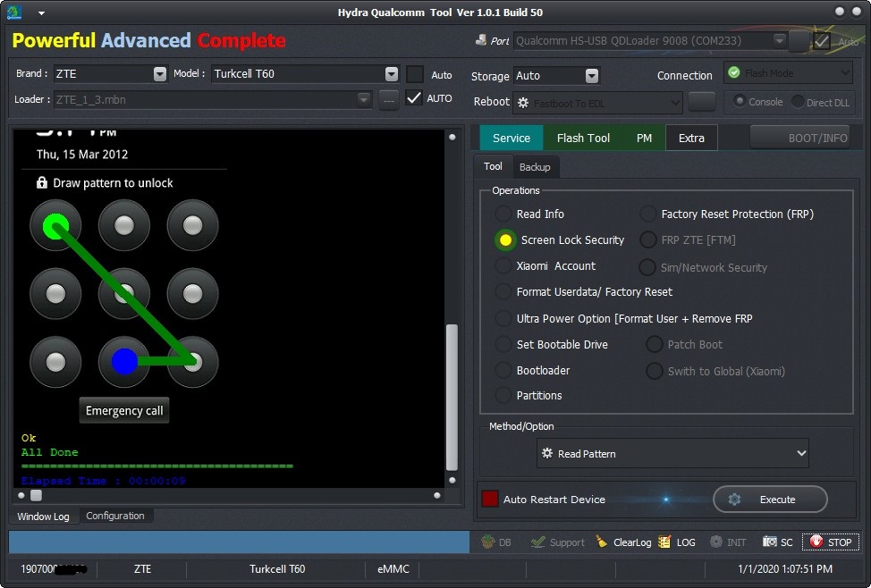This screenshot has width=871, height=588.
Task: Select Set Bootable Drive option
Action: pyautogui.click(x=503, y=344)
